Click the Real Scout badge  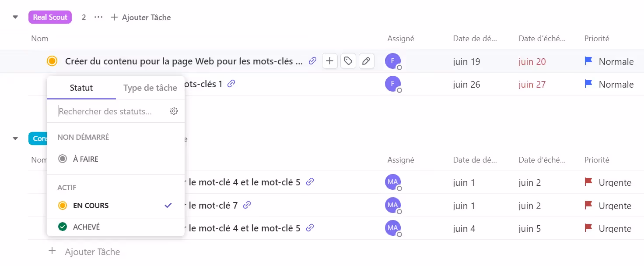(49, 17)
